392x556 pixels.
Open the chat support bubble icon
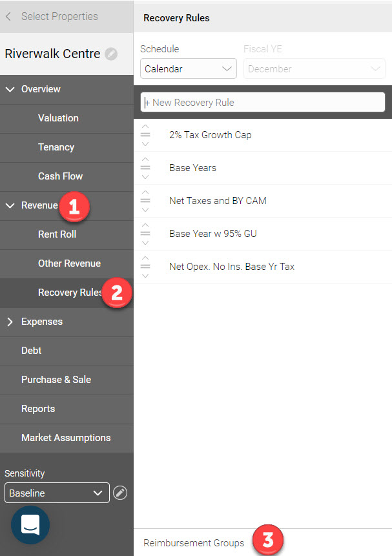(30, 524)
